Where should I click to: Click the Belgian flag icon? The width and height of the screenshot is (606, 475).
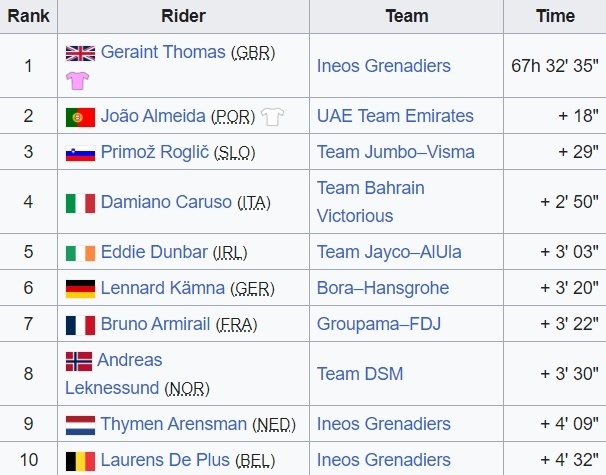click(x=80, y=460)
